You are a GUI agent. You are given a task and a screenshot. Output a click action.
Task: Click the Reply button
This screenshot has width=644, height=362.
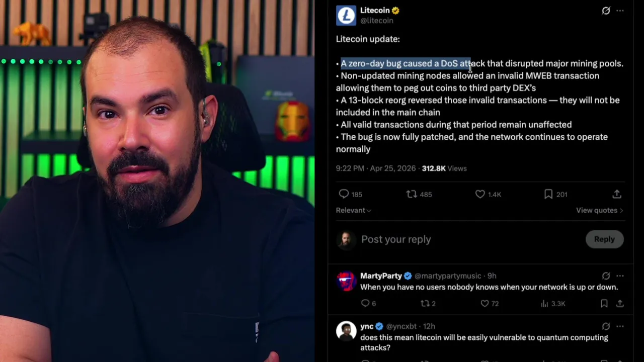[604, 239]
